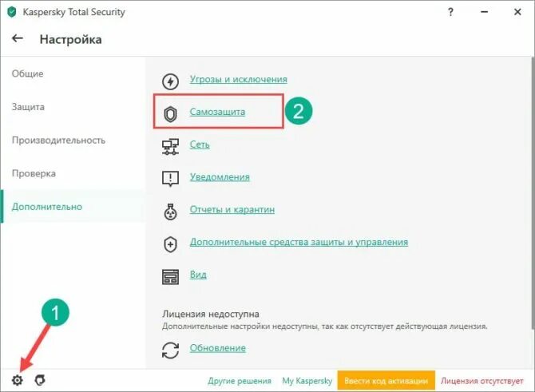Click the vertical scrollbar on the right
The height and width of the screenshot is (392, 535).
click(x=533, y=192)
